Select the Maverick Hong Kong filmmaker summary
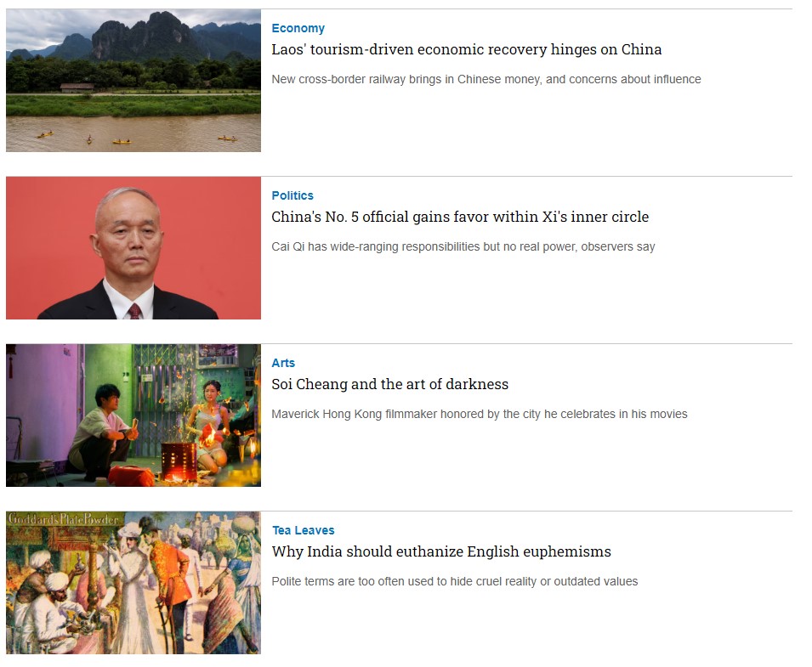This screenshot has height=667, width=812. click(x=479, y=414)
